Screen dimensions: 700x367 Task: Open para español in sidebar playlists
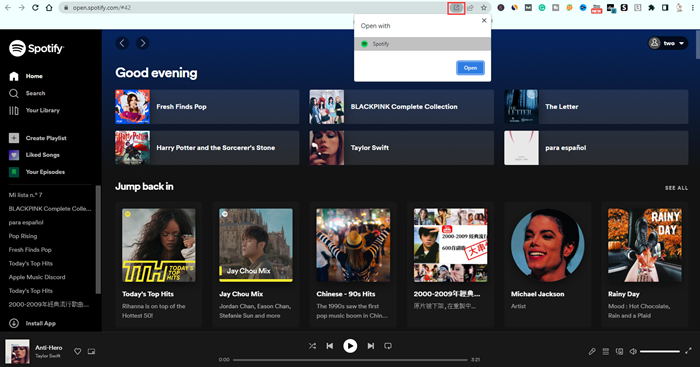click(26, 222)
